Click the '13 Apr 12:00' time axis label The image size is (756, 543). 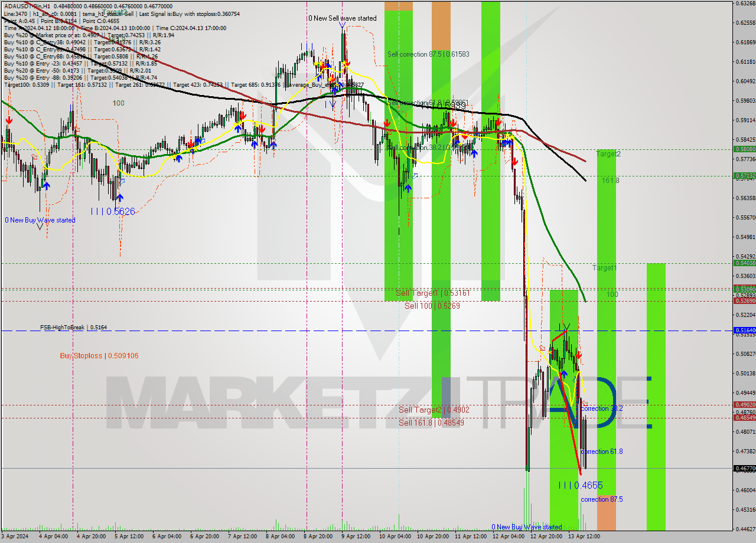[584, 537]
